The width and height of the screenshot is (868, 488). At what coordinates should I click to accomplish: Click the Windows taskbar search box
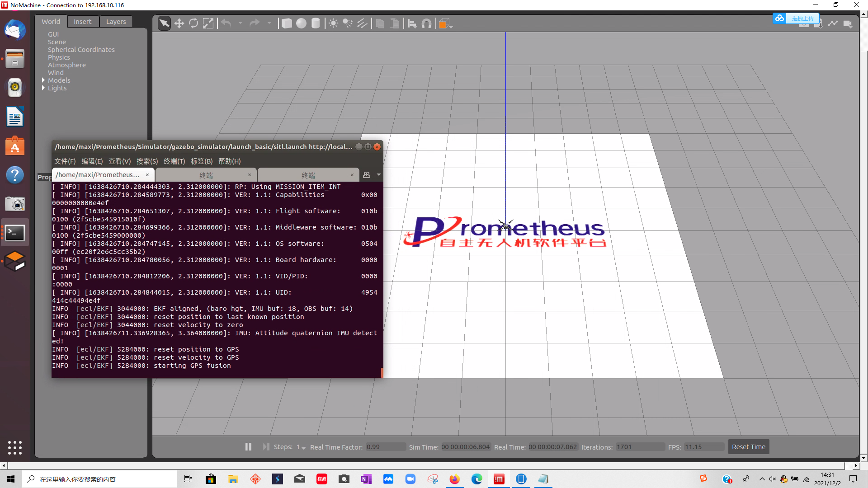point(99,479)
